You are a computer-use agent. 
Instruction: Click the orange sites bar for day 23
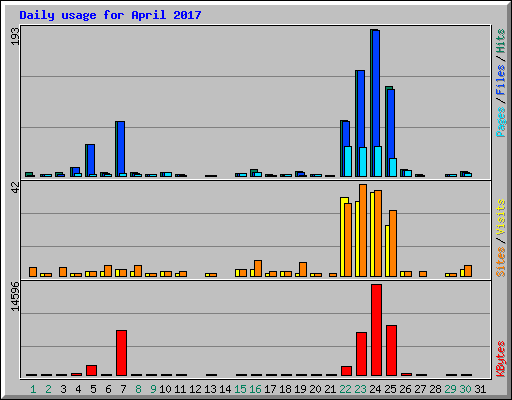(x=363, y=230)
